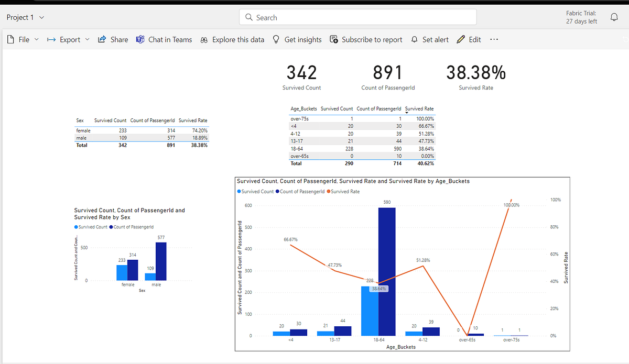This screenshot has height=364, width=629.
Task: Click the search magnifier icon
Action: tap(248, 17)
